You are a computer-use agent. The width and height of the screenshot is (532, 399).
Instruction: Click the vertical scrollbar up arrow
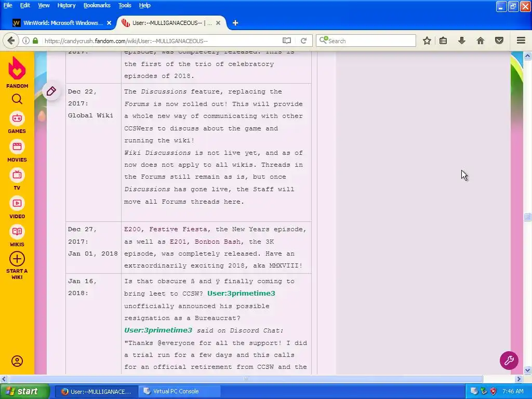527,56
